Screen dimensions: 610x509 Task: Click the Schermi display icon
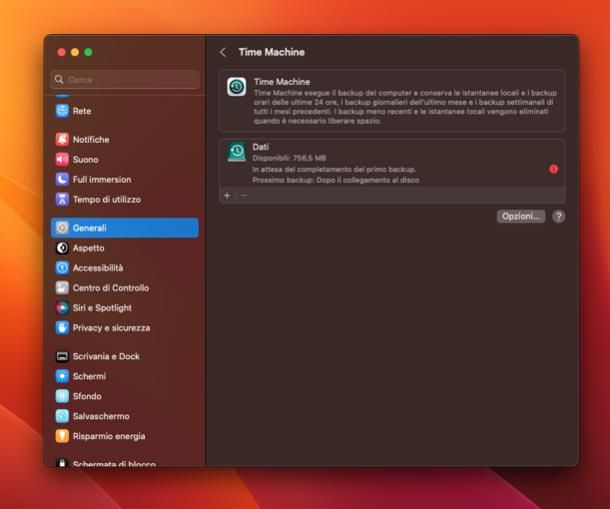coord(62,376)
